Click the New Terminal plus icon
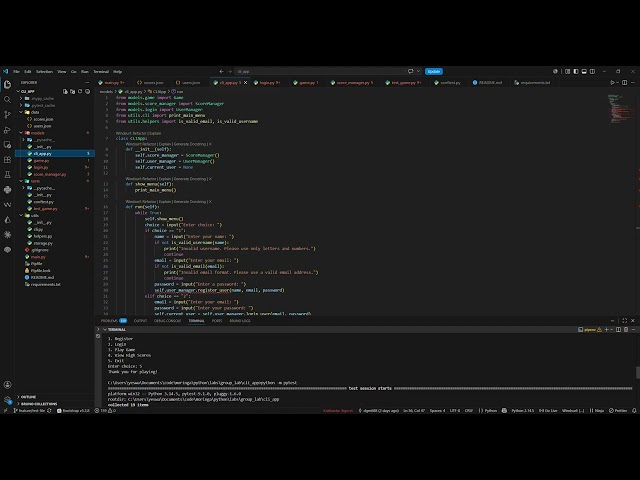This screenshot has width=640, height=480. 607,329
